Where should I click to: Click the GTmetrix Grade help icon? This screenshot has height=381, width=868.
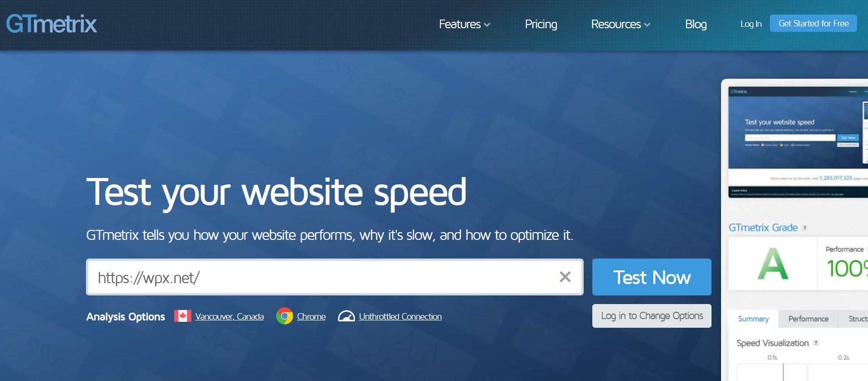tap(804, 228)
